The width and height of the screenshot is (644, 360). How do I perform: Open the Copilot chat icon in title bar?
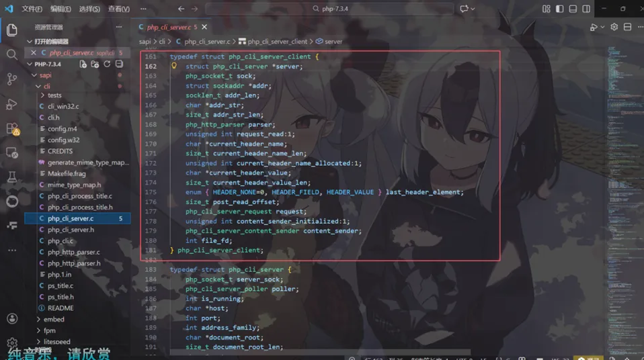pyautogui.click(x=464, y=9)
